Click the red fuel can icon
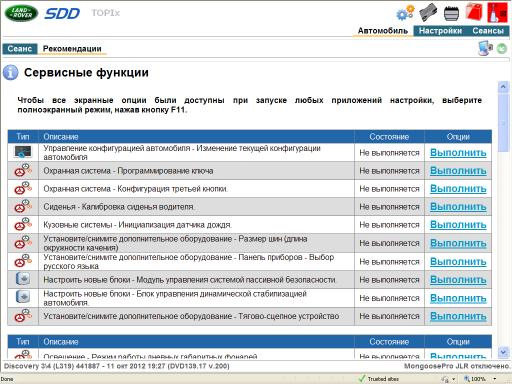The height and width of the screenshot is (384, 512). (474, 12)
